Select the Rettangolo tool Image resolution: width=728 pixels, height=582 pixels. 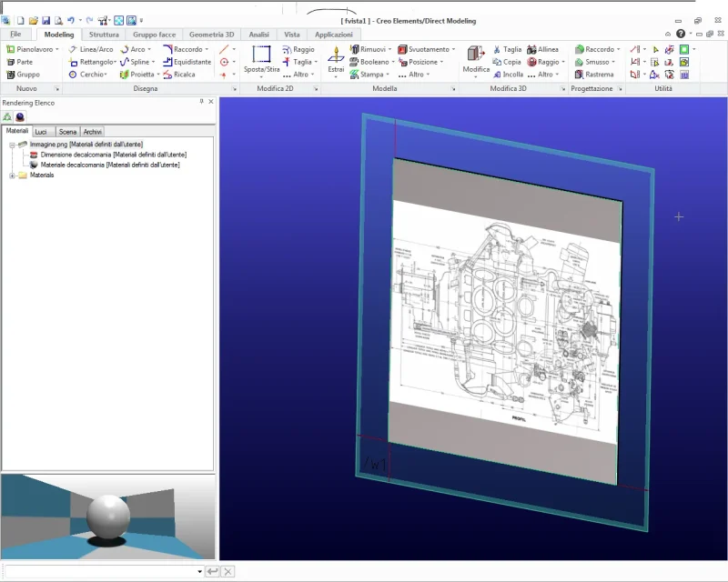tap(92, 62)
